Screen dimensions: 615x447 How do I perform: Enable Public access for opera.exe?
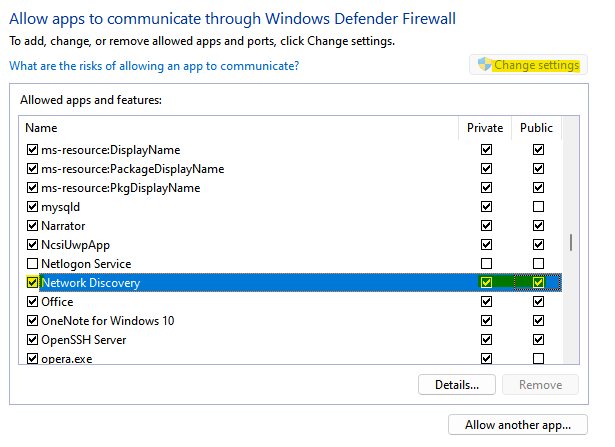point(539,359)
